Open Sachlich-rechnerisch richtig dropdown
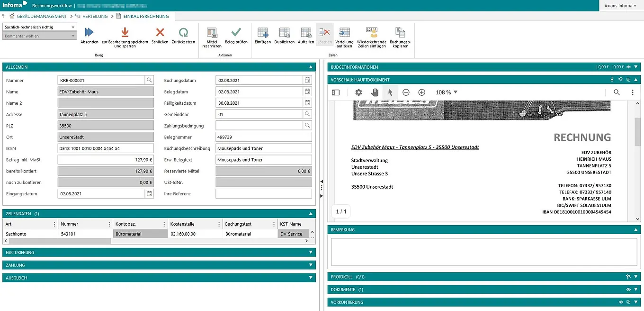Screen dimensions: 644x311 (x=39, y=27)
